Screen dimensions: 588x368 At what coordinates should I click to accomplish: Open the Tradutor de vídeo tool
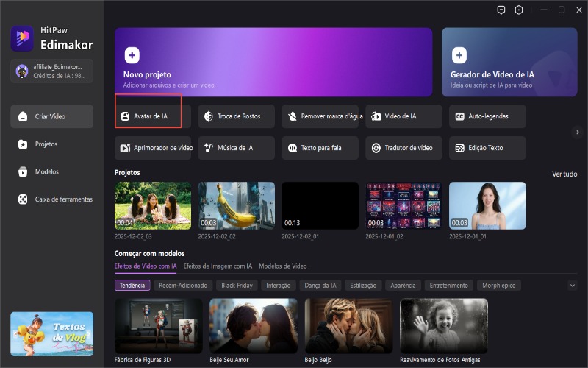click(x=404, y=148)
